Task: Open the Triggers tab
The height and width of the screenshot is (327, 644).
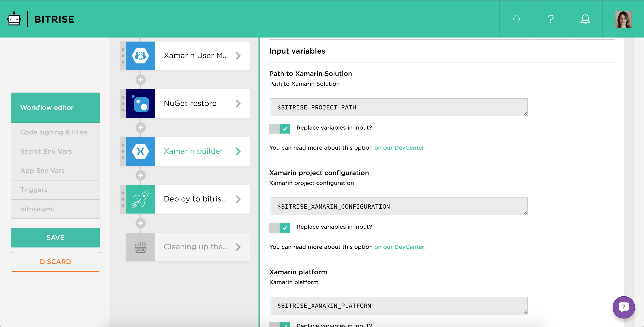Action: [55, 190]
